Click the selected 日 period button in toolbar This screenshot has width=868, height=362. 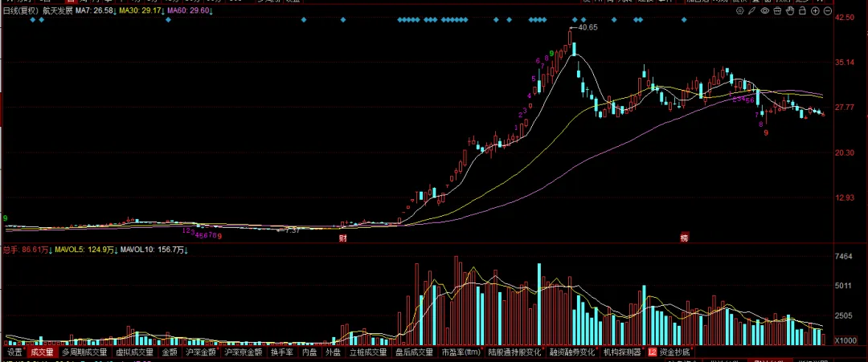(x=70, y=2)
